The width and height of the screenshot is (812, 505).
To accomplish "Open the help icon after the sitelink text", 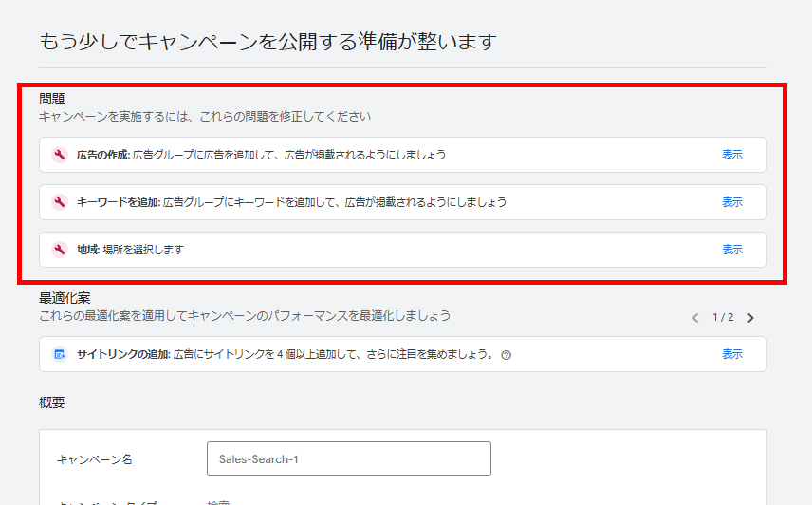I will [x=507, y=355].
